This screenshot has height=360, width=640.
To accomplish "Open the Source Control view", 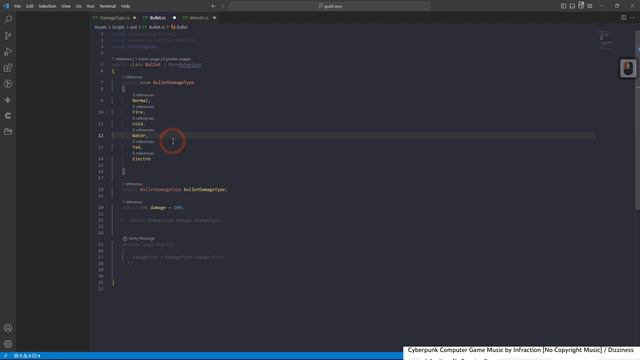I will (x=8, y=36).
